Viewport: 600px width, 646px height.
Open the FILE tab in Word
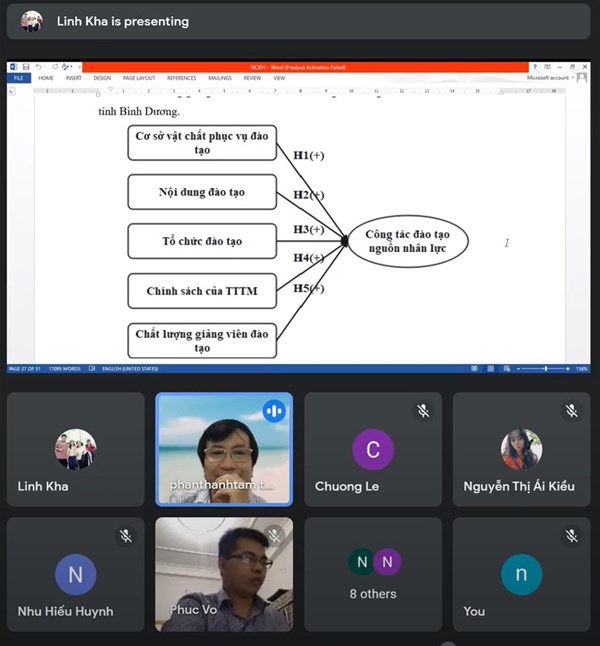tap(19, 77)
